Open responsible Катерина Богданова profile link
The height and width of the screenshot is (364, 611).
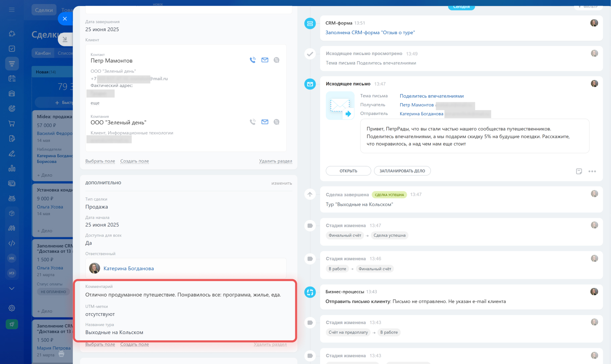[128, 268]
